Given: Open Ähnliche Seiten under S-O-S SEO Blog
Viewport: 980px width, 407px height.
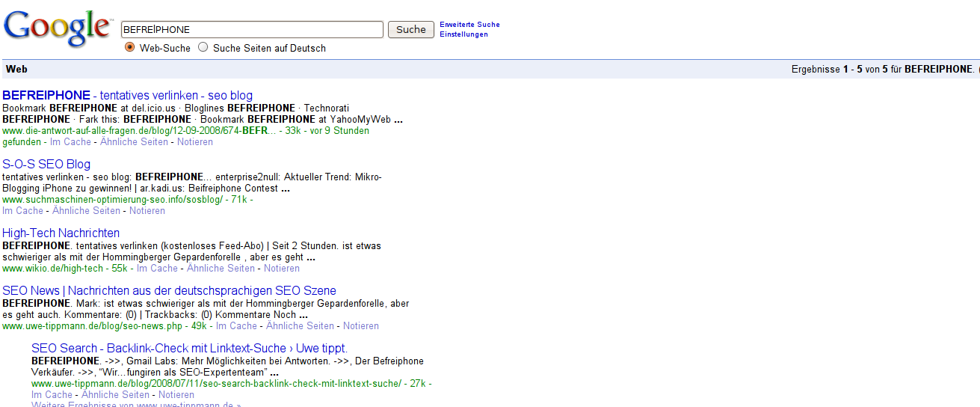Looking at the screenshot, I should coord(86,211).
